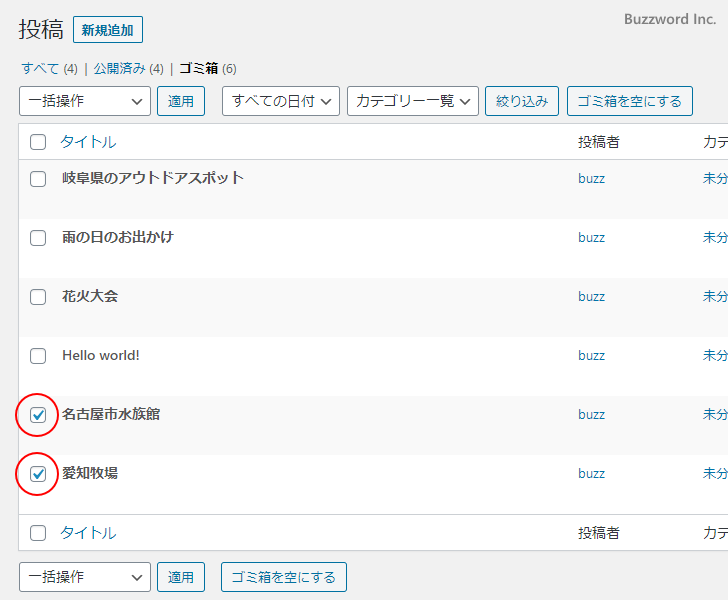728x600 pixels.
Task: Open the bottom 一括操作 dropdown
Action: pyautogui.click(x=85, y=577)
